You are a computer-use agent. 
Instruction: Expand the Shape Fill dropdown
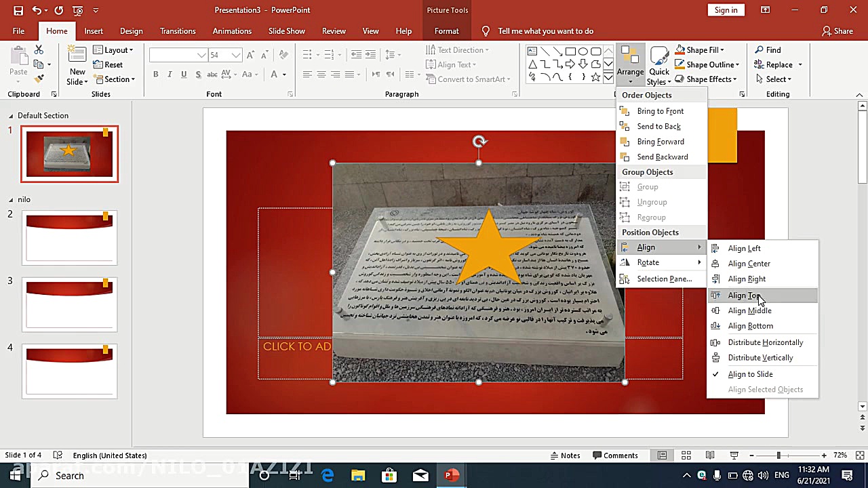click(x=722, y=50)
